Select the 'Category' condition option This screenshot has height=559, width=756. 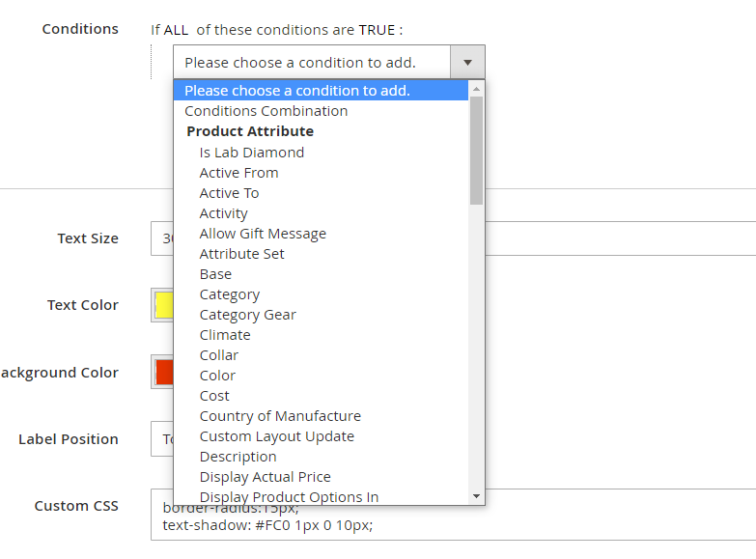pyautogui.click(x=229, y=294)
